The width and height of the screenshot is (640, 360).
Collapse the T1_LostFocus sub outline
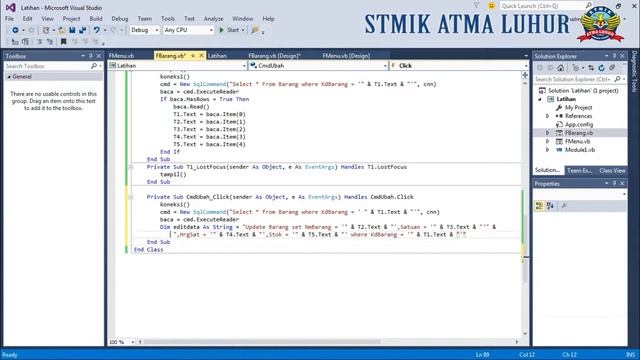(x=131, y=167)
